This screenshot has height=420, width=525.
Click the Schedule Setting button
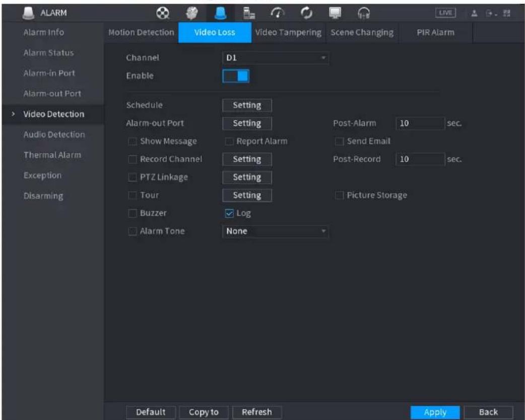point(247,105)
